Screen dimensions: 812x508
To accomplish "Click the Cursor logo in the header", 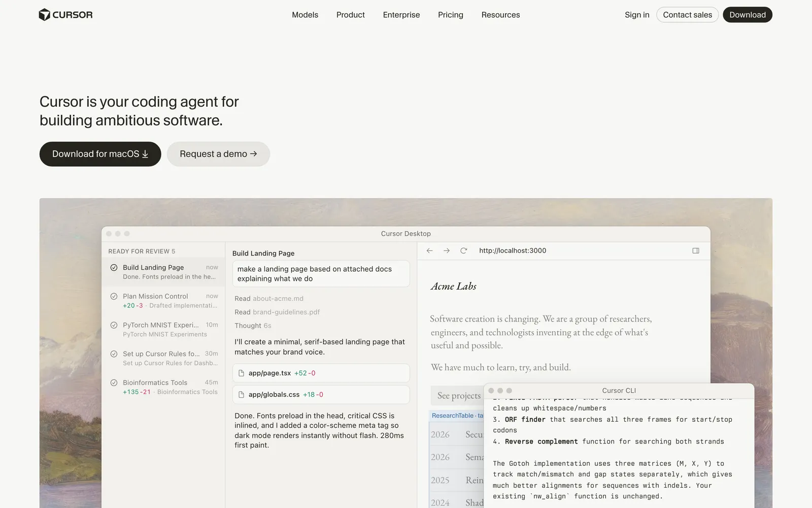I will [66, 15].
